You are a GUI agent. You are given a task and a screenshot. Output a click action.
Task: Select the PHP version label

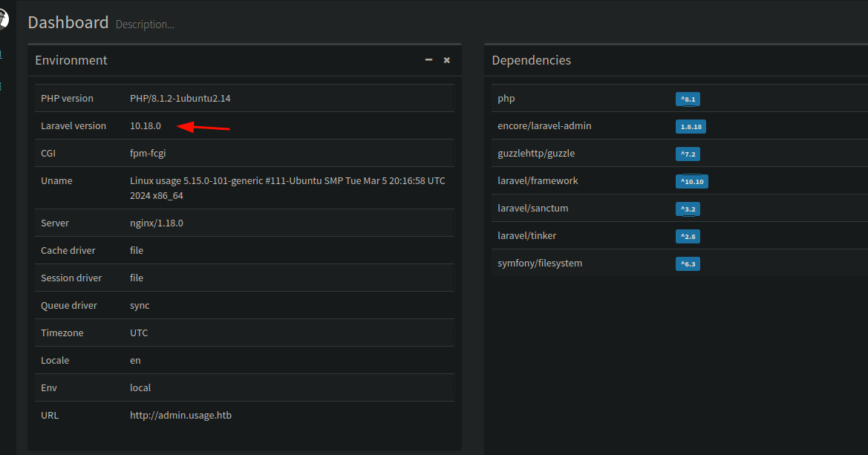tap(67, 99)
